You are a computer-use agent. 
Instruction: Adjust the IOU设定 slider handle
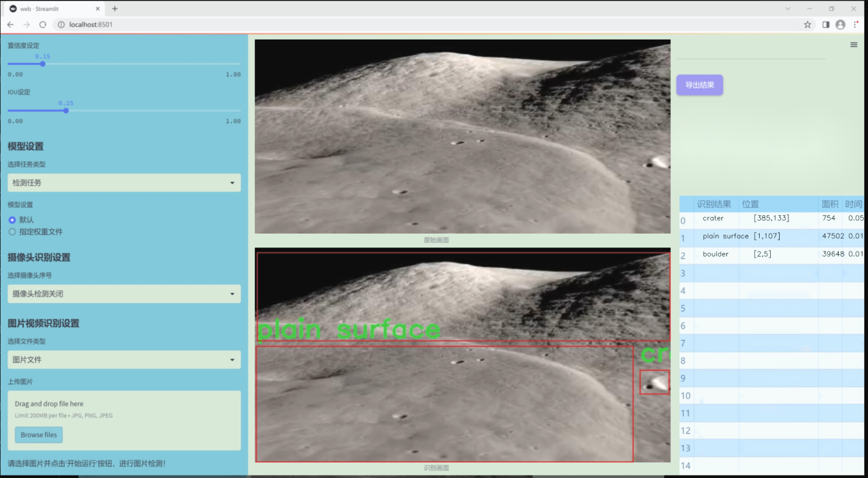[66, 110]
